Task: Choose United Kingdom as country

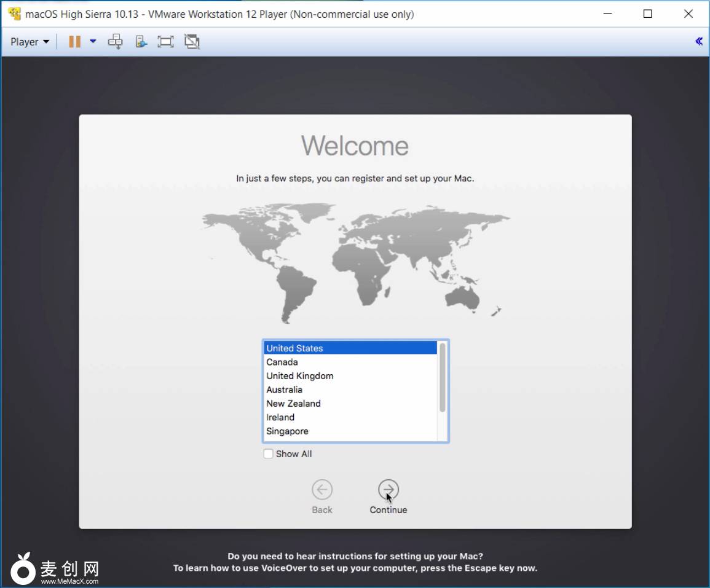Action: [350, 376]
